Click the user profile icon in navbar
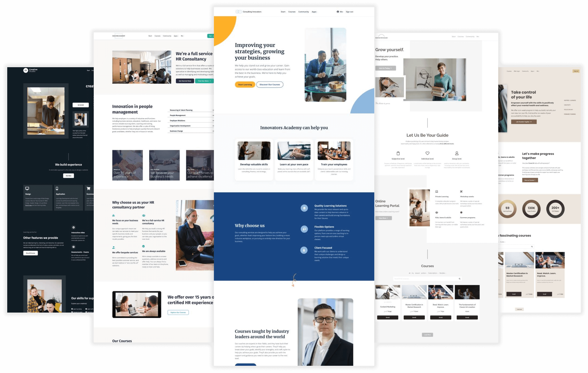Image resolution: width=588 pixels, height=373 pixels. coord(339,12)
